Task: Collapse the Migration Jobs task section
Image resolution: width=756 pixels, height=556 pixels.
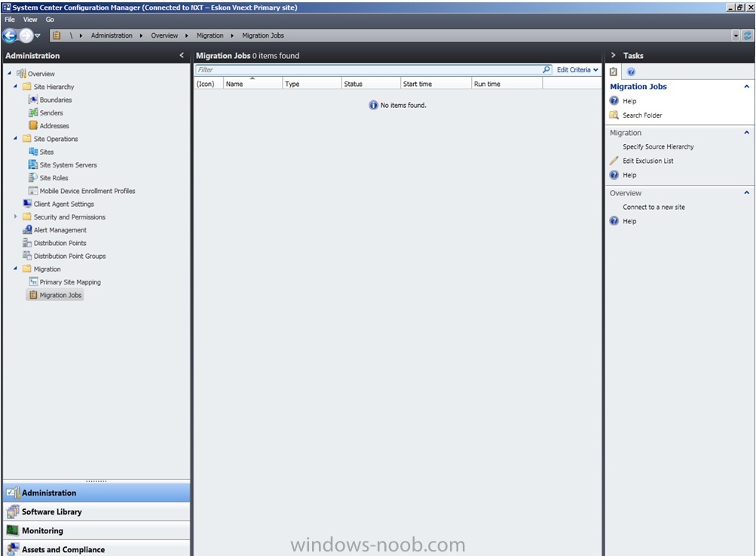Action: 746,87
